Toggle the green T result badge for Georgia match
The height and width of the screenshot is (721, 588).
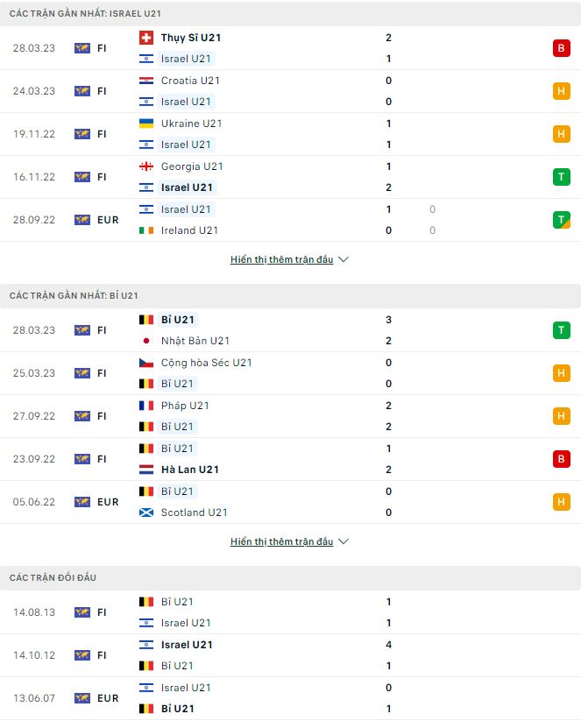563,176
